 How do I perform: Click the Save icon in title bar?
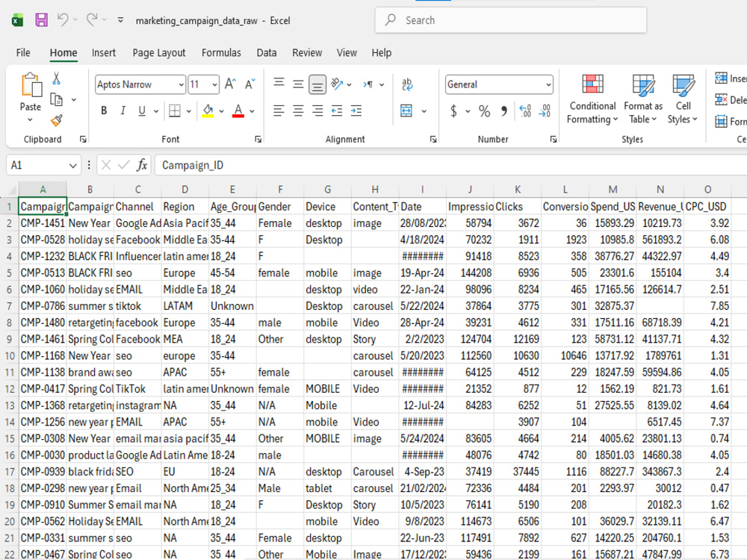point(41,20)
